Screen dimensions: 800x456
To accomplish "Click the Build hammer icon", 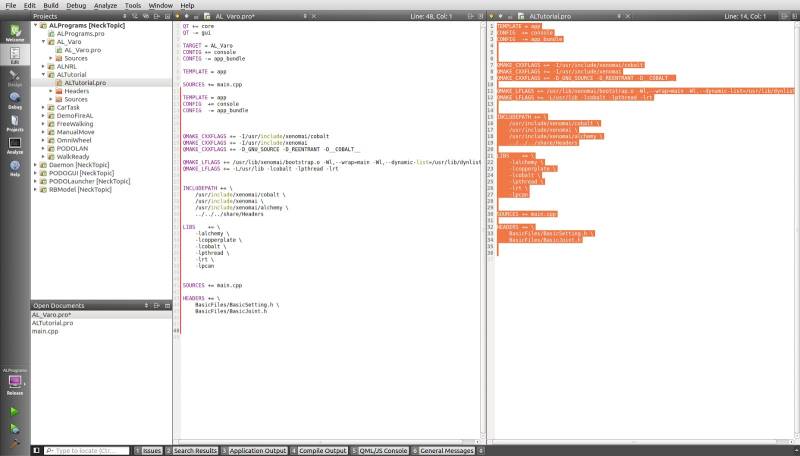I will pyautogui.click(x=14, y=444).
